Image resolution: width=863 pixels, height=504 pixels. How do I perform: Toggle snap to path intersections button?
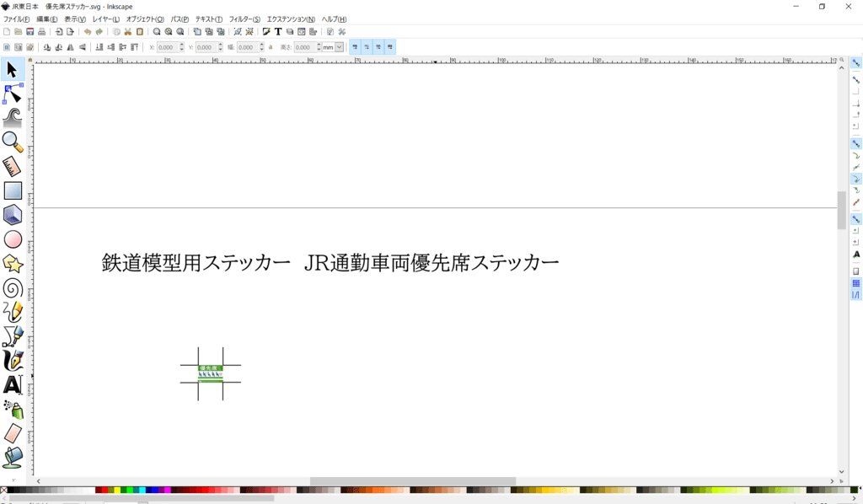[x=856, y=167]
